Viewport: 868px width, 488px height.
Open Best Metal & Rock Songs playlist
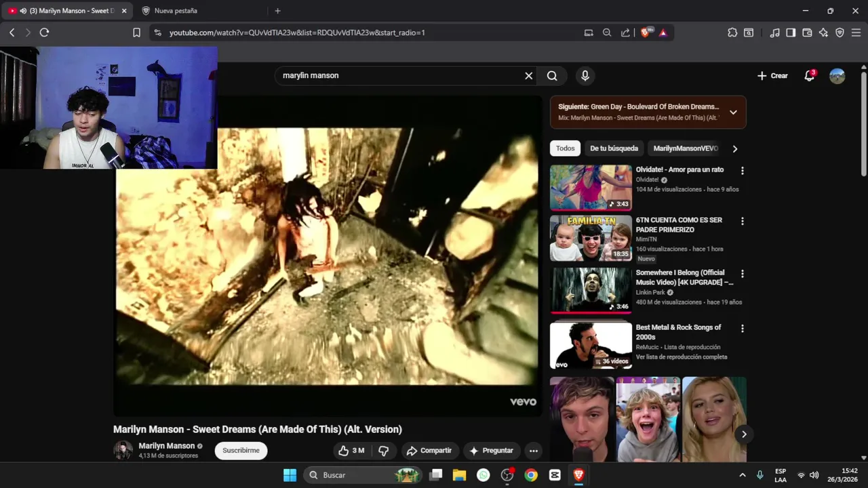coord(591,345)
